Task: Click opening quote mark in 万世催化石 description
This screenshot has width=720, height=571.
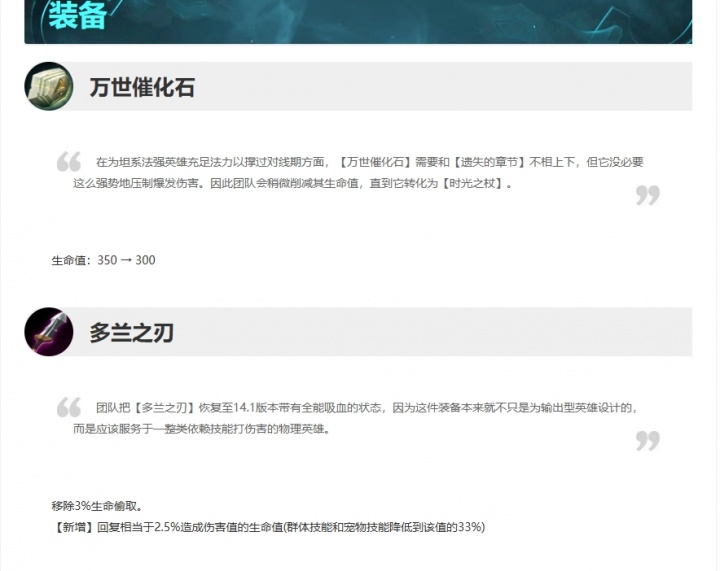Action: (x=68, y=162)
